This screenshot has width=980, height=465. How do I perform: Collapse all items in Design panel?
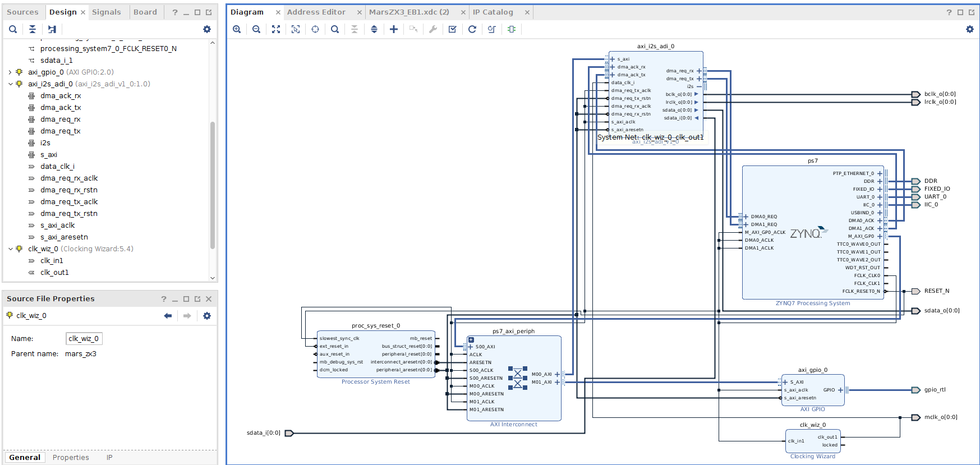[33, 29]
